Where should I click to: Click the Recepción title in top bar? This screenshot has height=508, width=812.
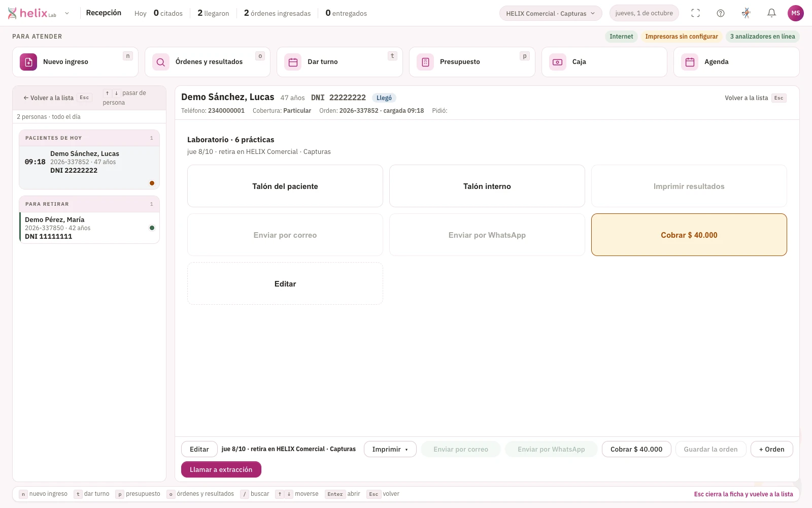(x=104, y=13)
